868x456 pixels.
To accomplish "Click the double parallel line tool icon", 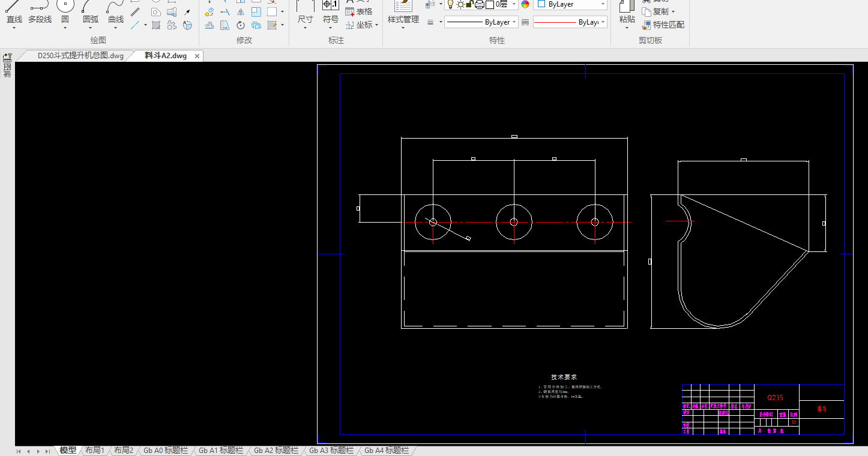I will 135,11.
